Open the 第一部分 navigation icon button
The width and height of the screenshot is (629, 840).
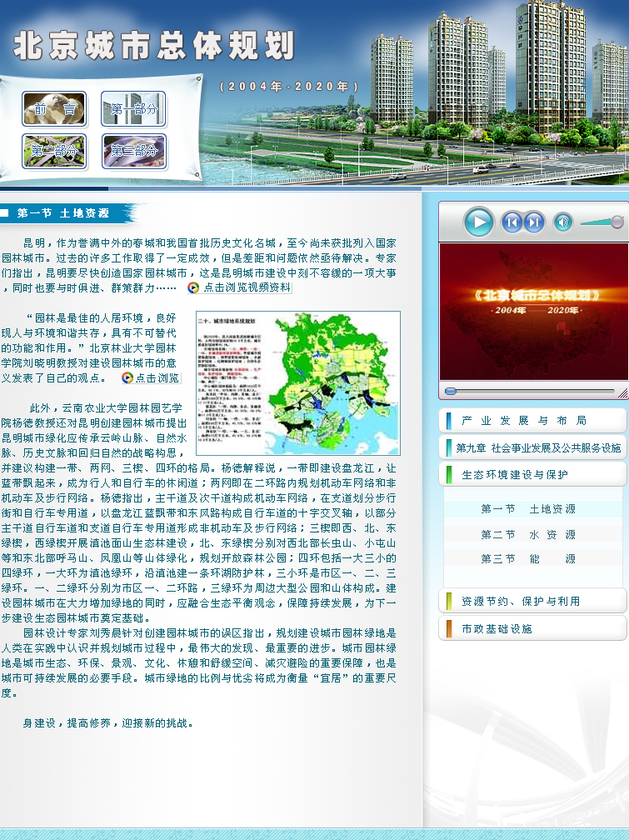tap(133, 109)
